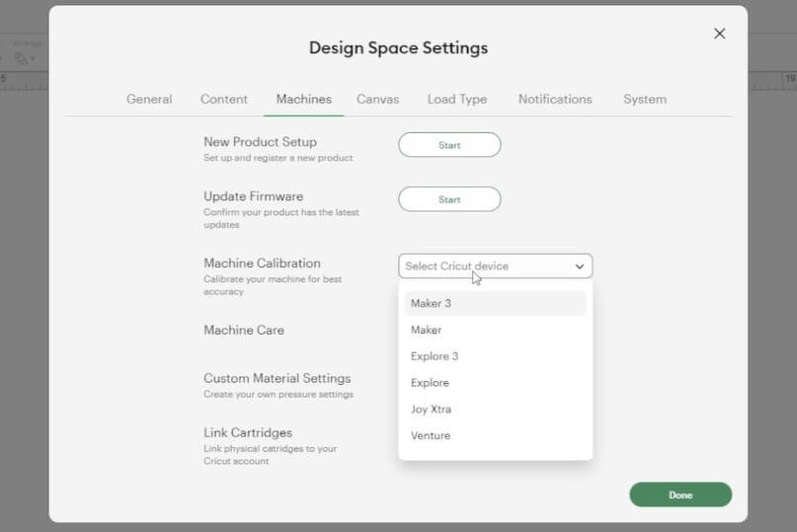Image resolution: width=797 pixels, height=532 pixels.
Task: Go to the Canvas tab
Action: pos(377,99)
